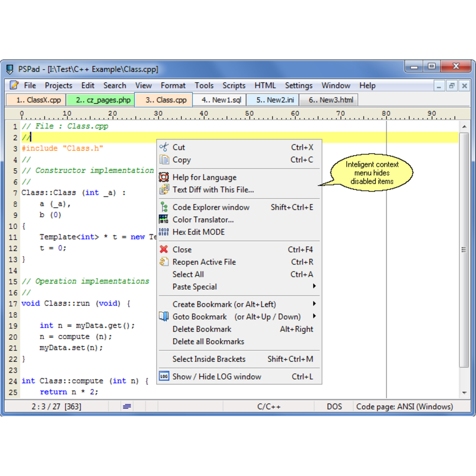Click the C/C++ language status bar field

pyautogui.click(x=268, y=406)
